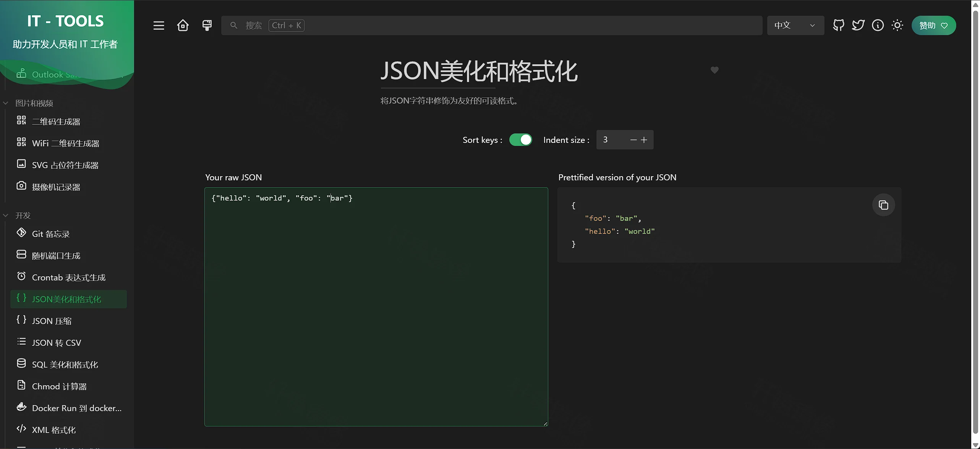Open XML 格式化 tool
The width and height of the screenshot is (980, 449).
pos(69,430)
